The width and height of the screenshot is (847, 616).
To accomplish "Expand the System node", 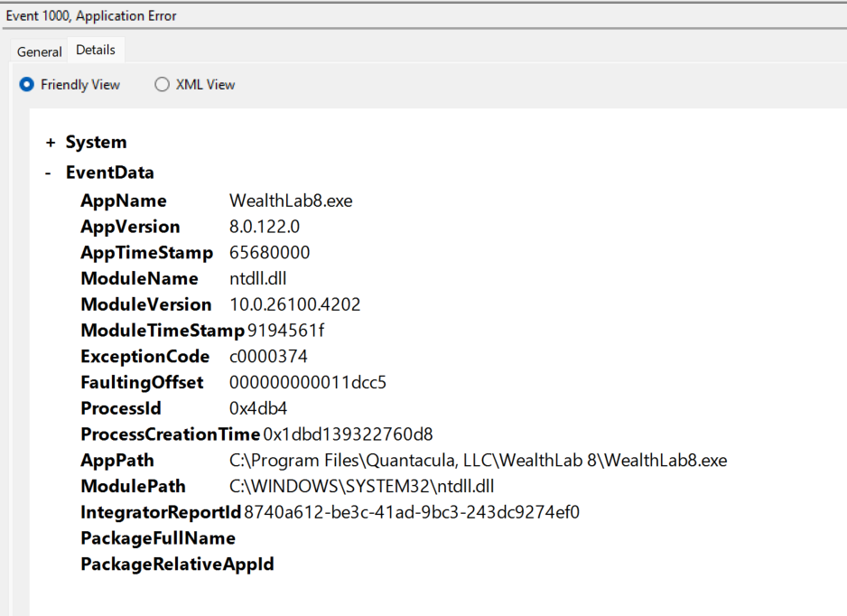I will pos(51,143).
